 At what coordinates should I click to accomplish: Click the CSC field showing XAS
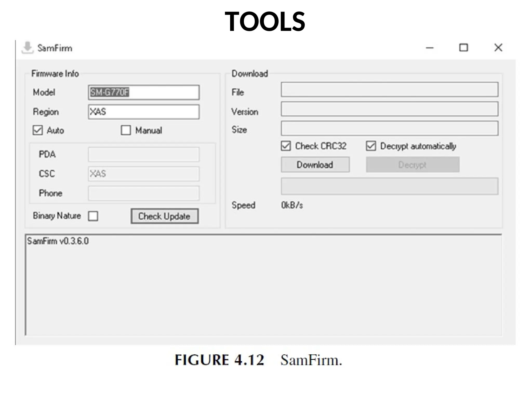pyautogui.click(x=144, y=174)
